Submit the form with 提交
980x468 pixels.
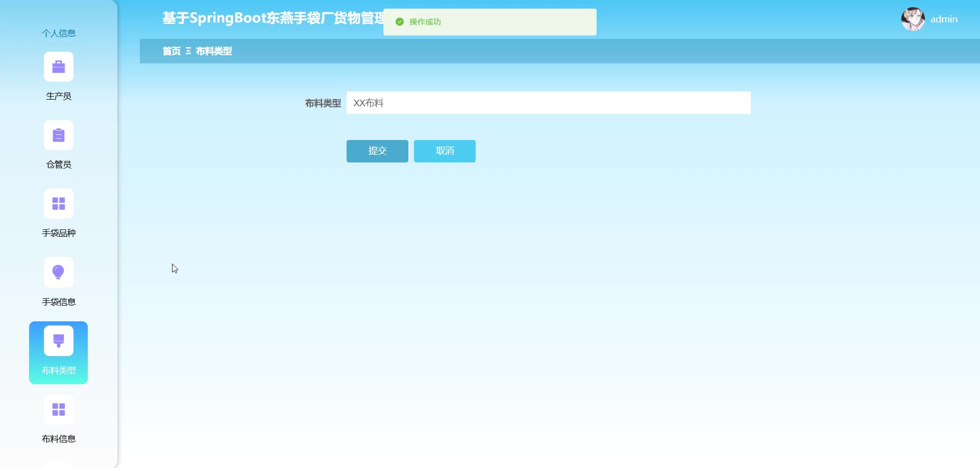377,151
